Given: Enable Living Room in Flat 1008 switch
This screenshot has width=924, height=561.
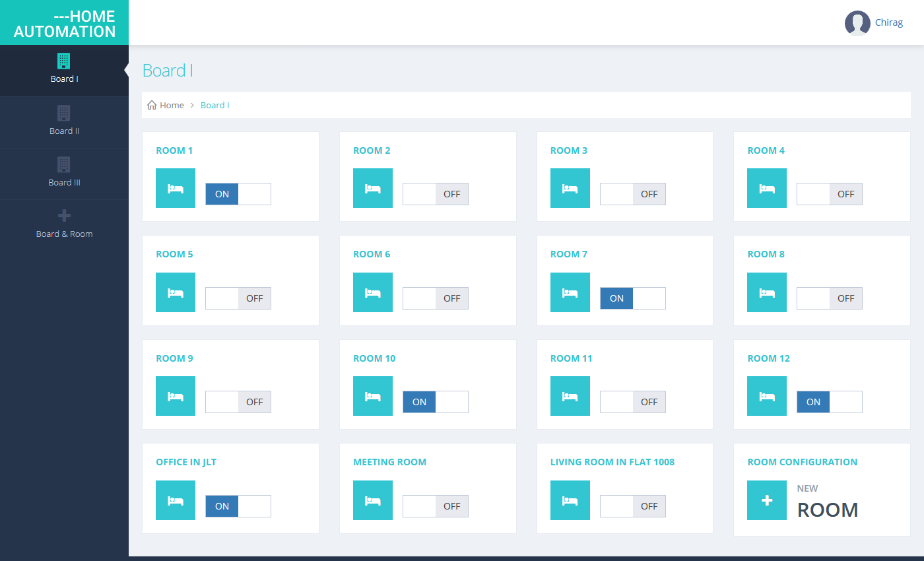Looking at the screenshot, I should click(632, 506).
